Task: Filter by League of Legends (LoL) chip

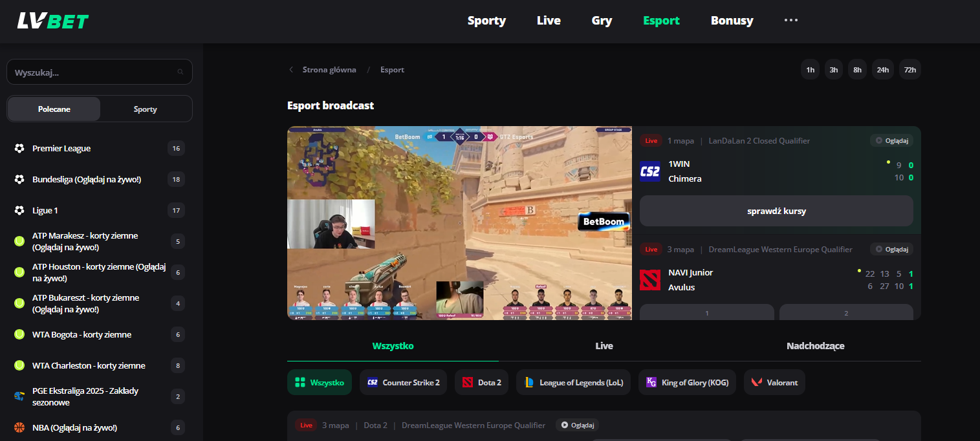Action: click(x=573, y=383)
